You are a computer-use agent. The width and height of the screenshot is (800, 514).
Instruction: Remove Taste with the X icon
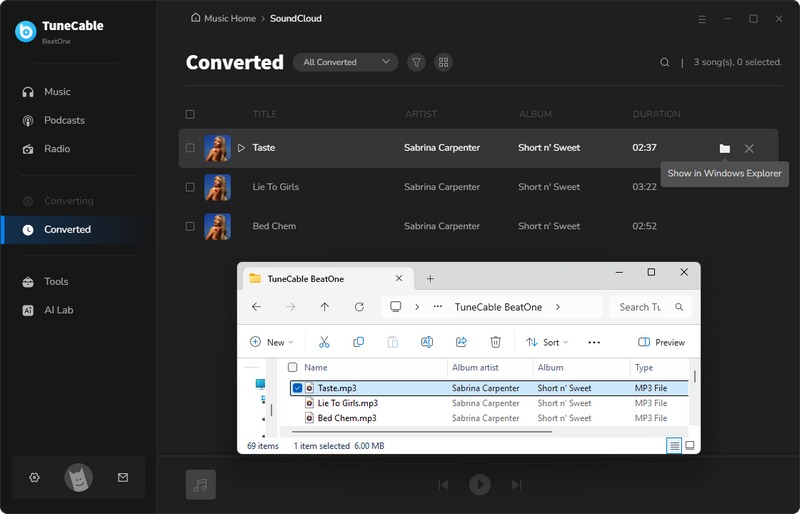749,149
